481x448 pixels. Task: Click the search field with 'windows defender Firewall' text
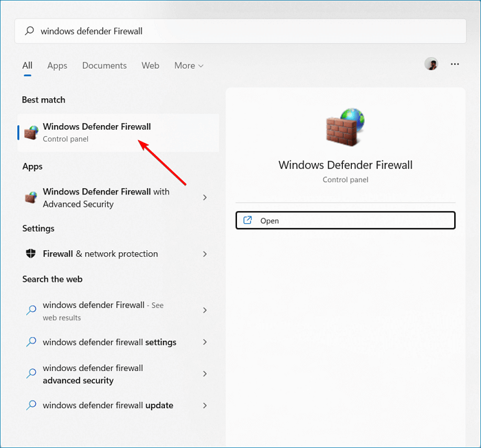point(240,31)
